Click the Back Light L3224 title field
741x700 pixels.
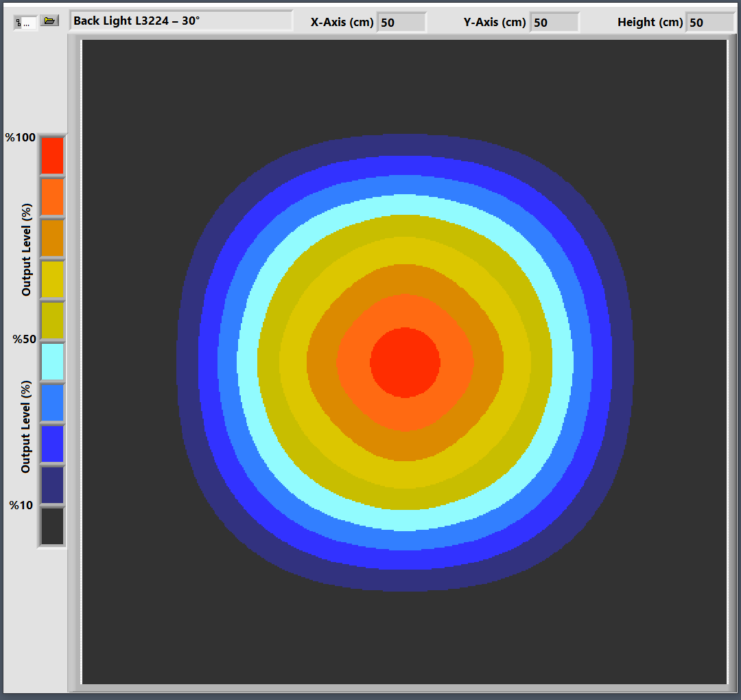[180, 21]
